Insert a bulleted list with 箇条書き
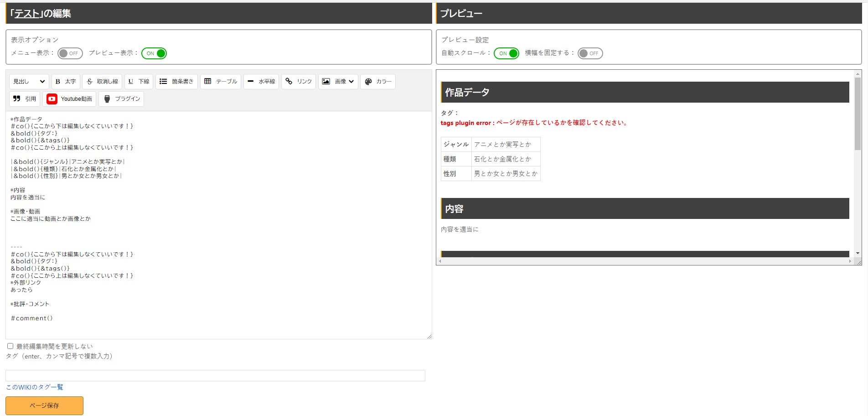Image resolution: width=868 pixels, height=416 pixels. [176, 82]
